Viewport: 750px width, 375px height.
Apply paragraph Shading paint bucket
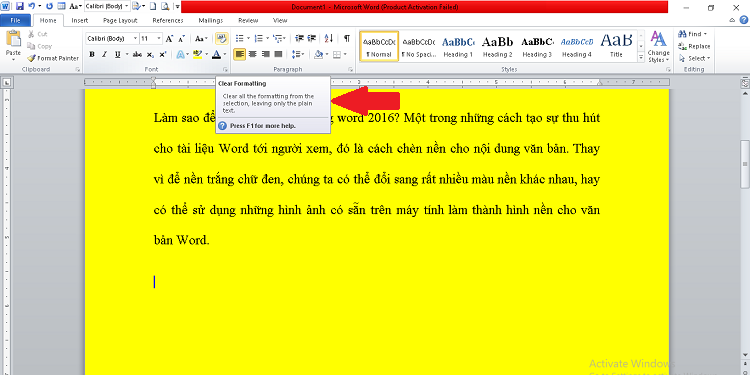[318, 55]
